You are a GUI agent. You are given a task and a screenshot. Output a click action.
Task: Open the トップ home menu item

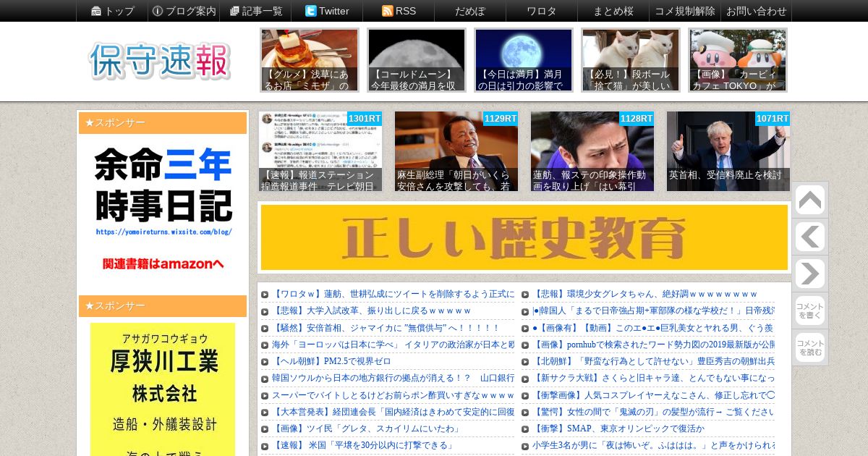coord(112,11)
